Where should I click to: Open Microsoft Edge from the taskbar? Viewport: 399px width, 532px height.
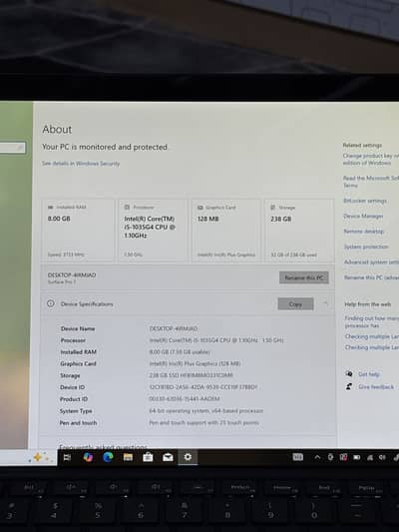(108, 457)
